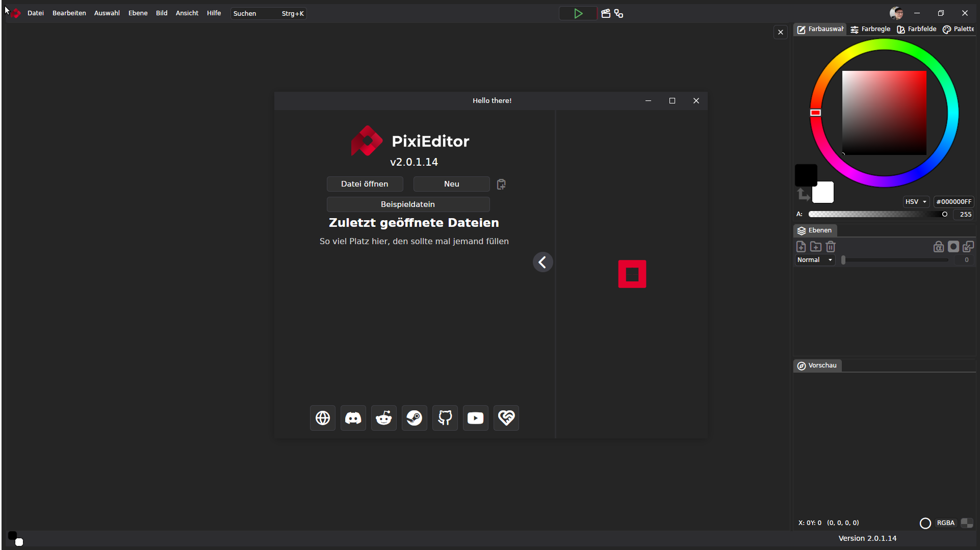The height and width of the screenshot is (550, 980).
Task: Toggle the checkerboard transparency preview button
Action: (x=967, y=523)
